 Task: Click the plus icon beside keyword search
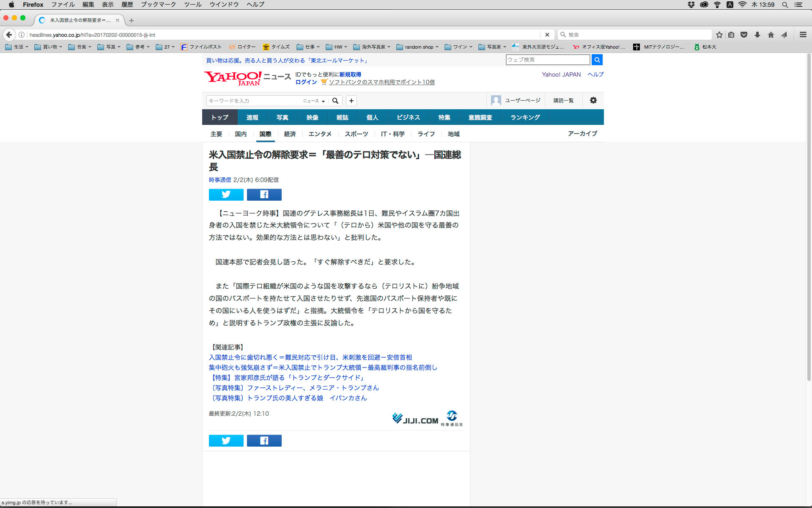(351, 101)
